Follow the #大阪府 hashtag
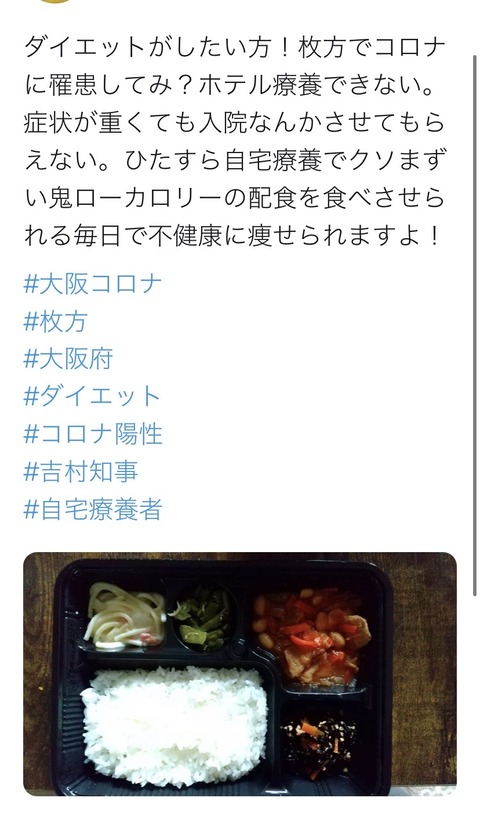This screenshot has height=816, width=480. point(68,359)
